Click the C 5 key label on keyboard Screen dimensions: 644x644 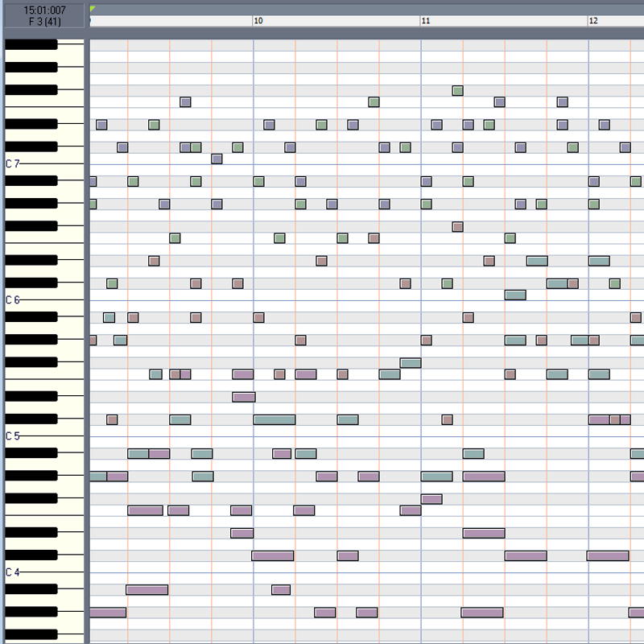tap(13, 436)
